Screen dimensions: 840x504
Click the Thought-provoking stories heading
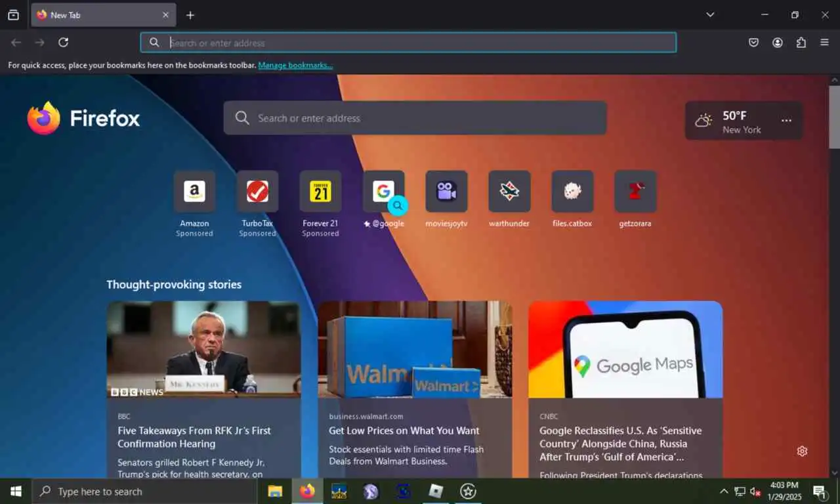pos(174,284)
